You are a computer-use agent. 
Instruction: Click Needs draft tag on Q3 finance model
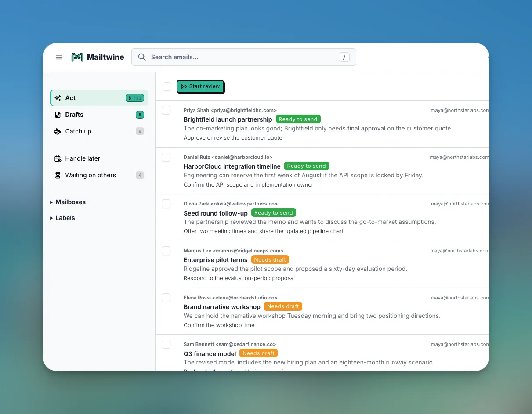(259, 353)
